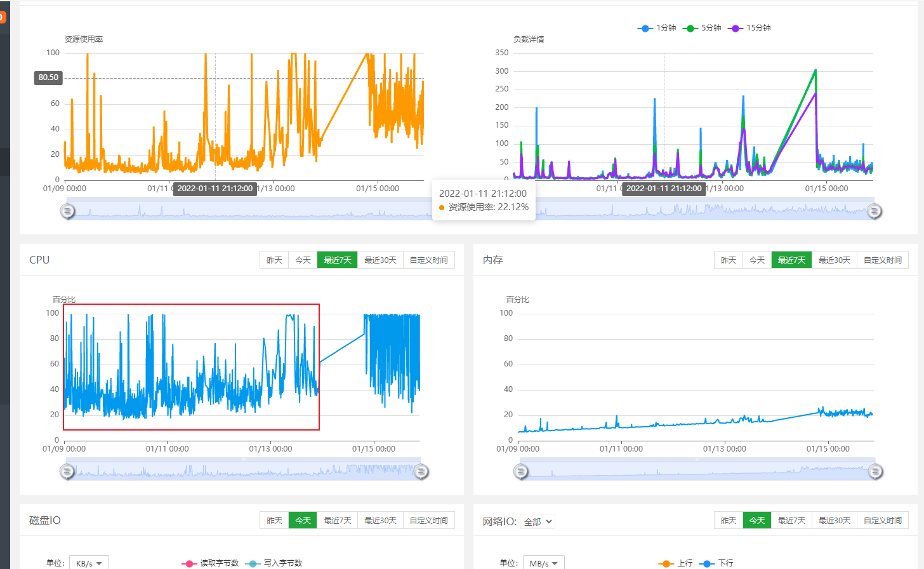The height and width of the screenshot is (569, 924).
Task: Grab left zoom handle under CPU chart
Action: 67,471
